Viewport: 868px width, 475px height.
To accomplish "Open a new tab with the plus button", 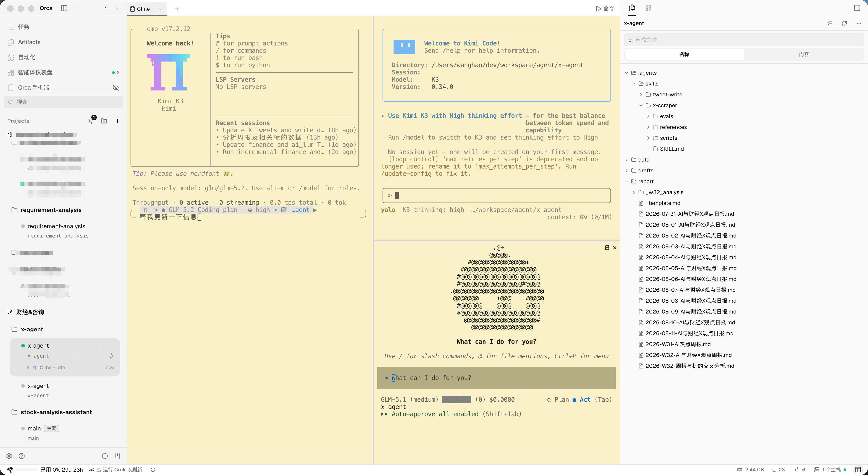I will (x=177, y=9).
